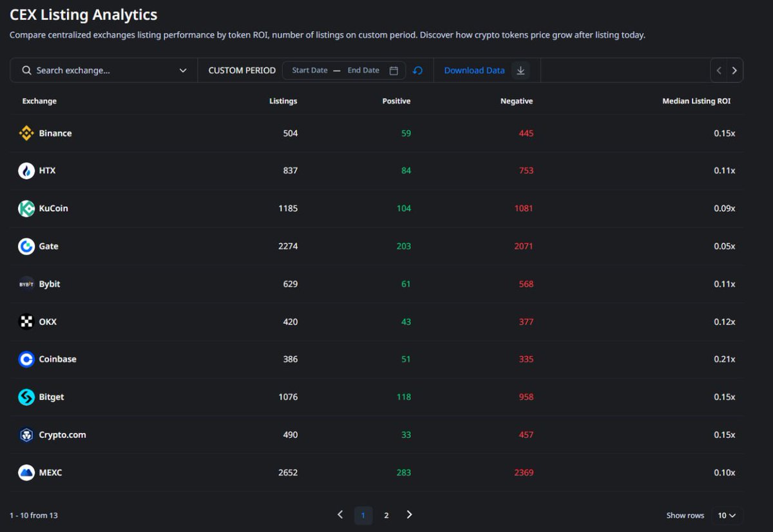Click the CEX Listing Analytics heading
This screenshot has height=532, width=773.
tap(84, 14)
